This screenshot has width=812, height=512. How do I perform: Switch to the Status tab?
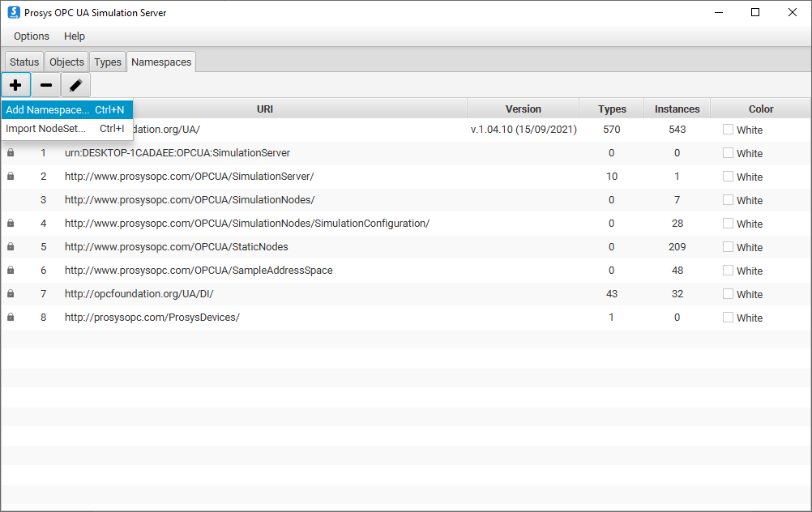click(24, 62)
